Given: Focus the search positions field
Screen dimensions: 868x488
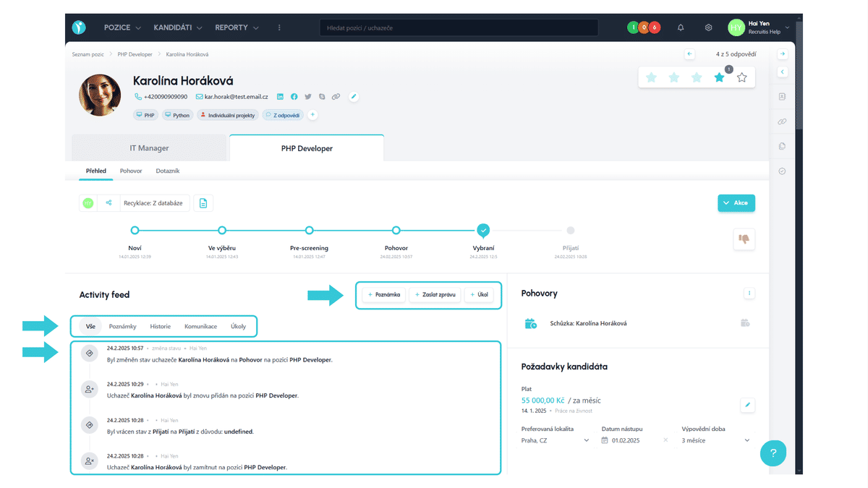Looking at the screenshot, I should pos(459,27).
